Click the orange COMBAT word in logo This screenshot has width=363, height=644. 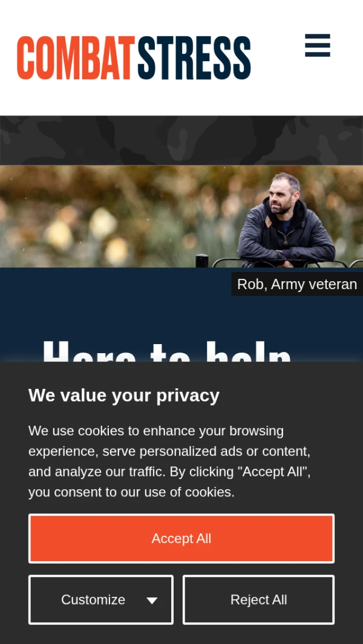pyautogui.click(x=76, y=57)
